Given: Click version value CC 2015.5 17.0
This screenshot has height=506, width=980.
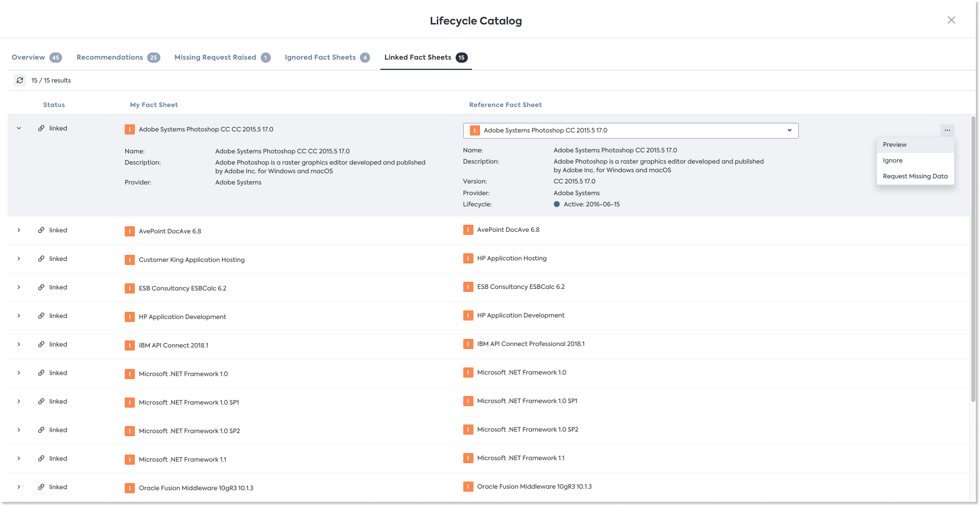Looking at the screenshot, I should (x=574, y=181).
